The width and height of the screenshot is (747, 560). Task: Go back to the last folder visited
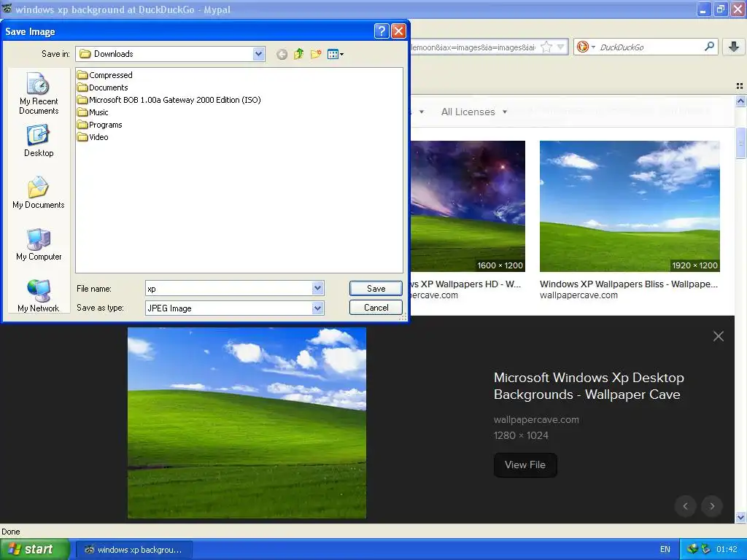282,54
